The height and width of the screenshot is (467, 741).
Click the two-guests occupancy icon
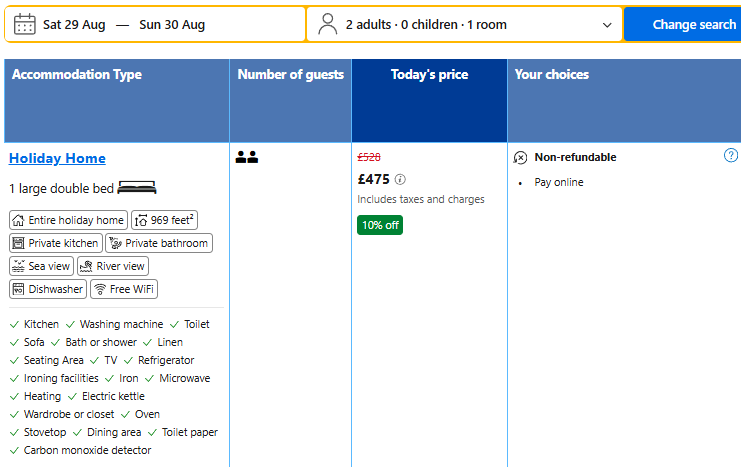point(247,157)
